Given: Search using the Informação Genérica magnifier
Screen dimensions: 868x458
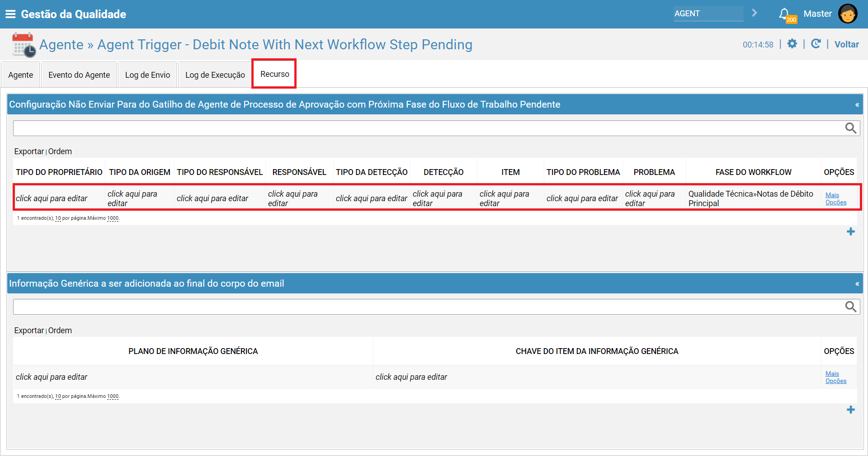Looking at the screenshot, I should click(x=851, y=307).
